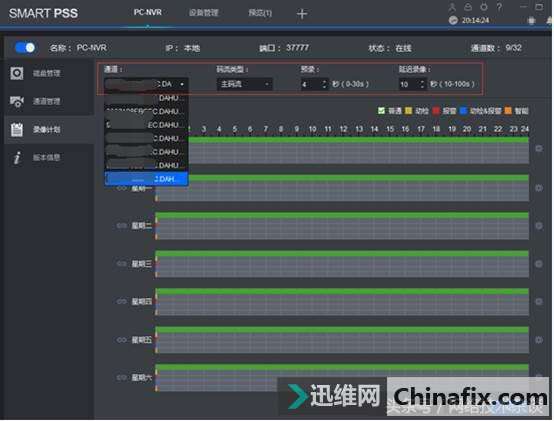Image resolution: width=554 pixels, height=421 pixels.
Task: Open 版本信息 version info icon
Action: [17, 158]
